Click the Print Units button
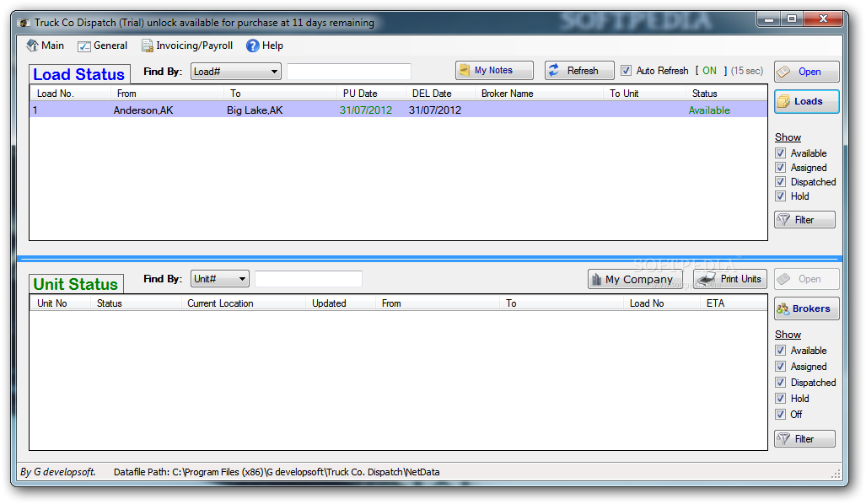866x504 pixels. [730, 279]
